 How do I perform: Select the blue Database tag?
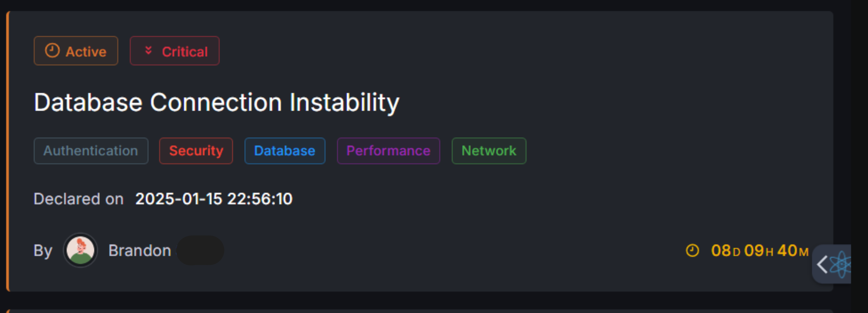285,151
